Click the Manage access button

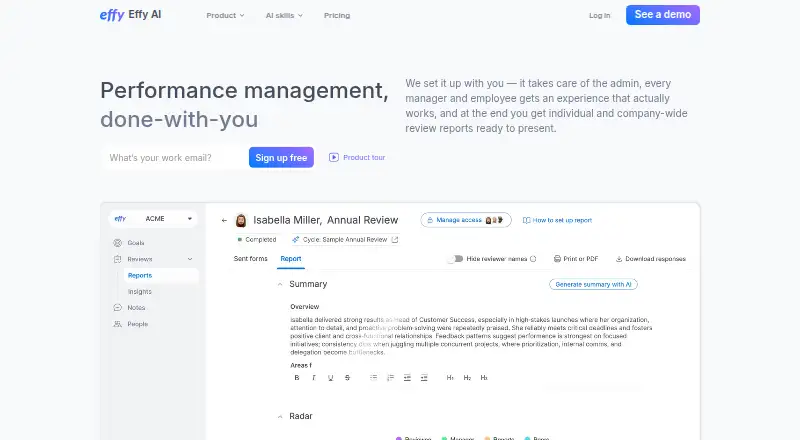466,220
